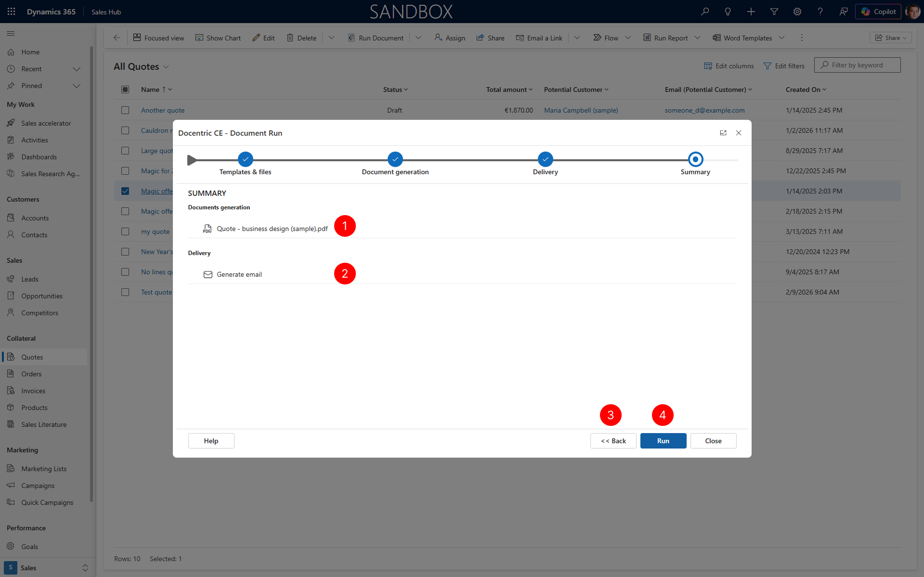Focus the Filter by keyword field

[857, 65]
